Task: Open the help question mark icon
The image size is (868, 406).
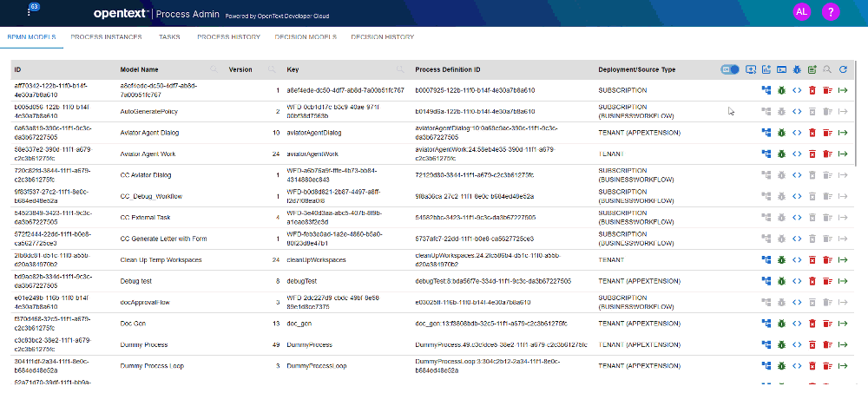Action: [831, 11]
